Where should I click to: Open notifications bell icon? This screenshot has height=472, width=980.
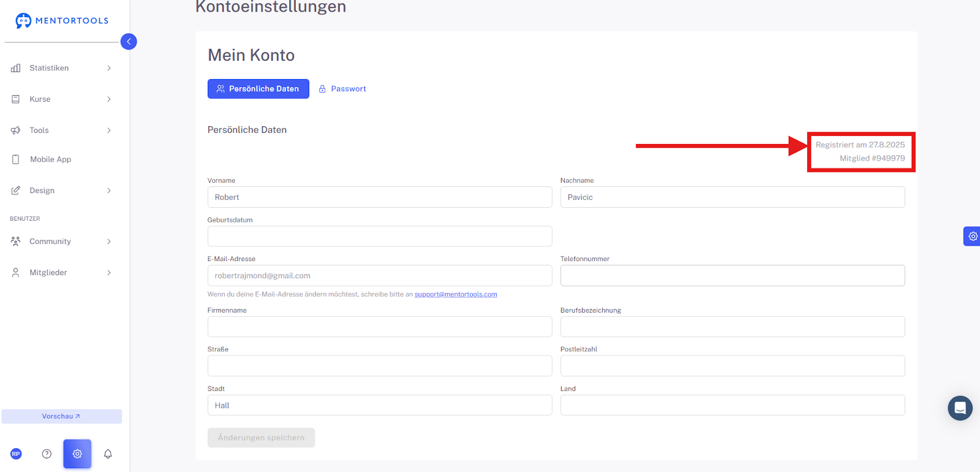pos(108,454)
